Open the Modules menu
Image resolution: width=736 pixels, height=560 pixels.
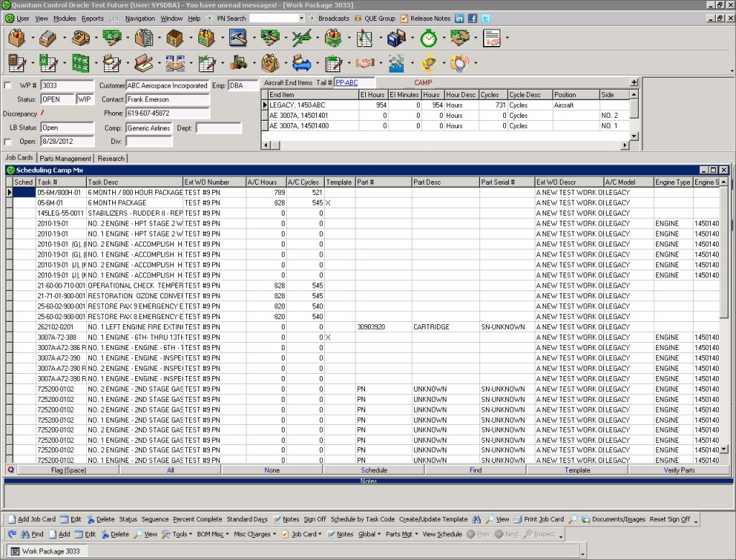point(65,18)
